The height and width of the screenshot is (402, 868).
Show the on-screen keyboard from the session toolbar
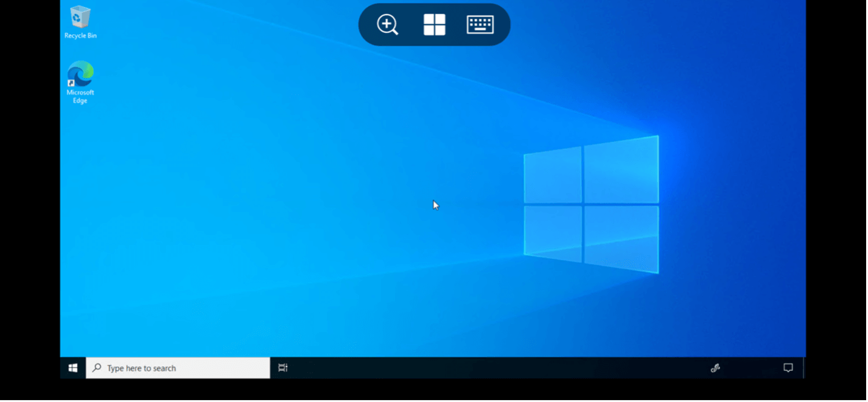[480, 25]
